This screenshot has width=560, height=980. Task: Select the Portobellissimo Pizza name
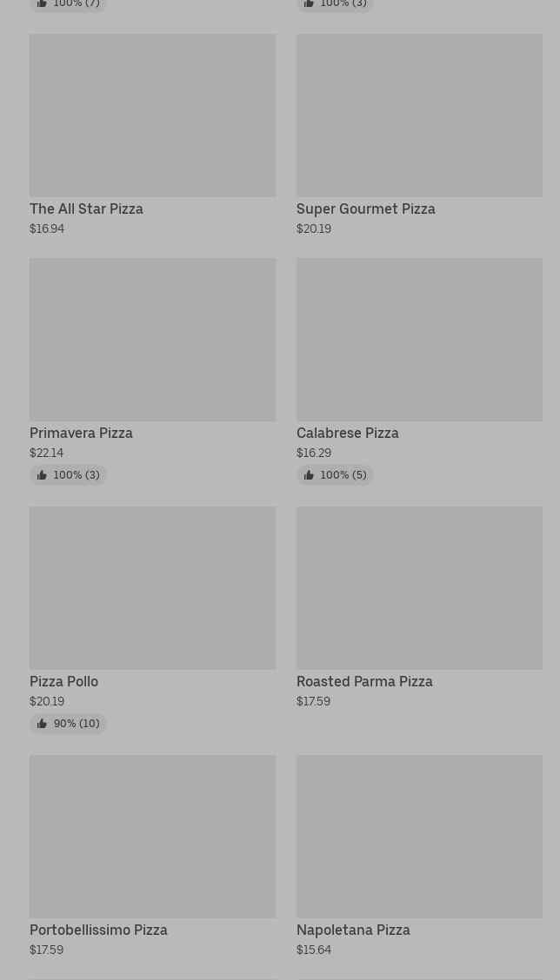[x=98, y=930]
